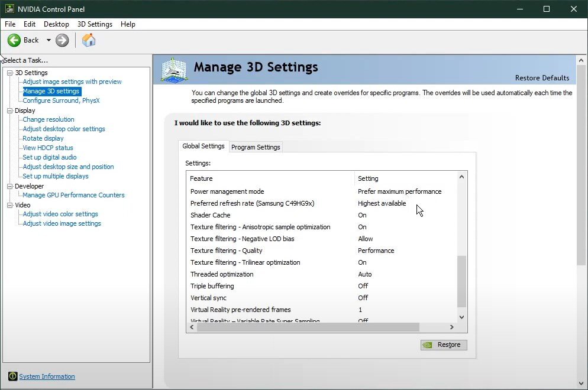Image resolution: width=588 pixels, height=390 pixels.
Task: Open the Back history dropdown arrow
Action: (x=49, y=40)
